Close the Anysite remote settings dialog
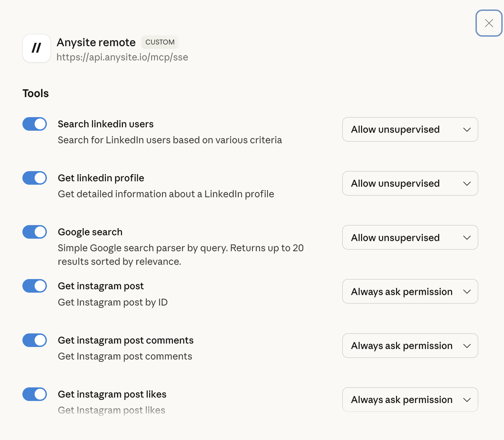 [489, 23]
